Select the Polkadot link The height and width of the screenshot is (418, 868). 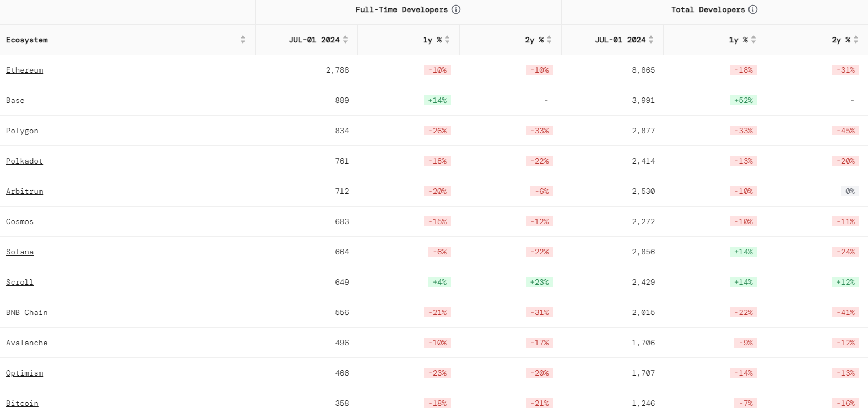pos(24,161)
